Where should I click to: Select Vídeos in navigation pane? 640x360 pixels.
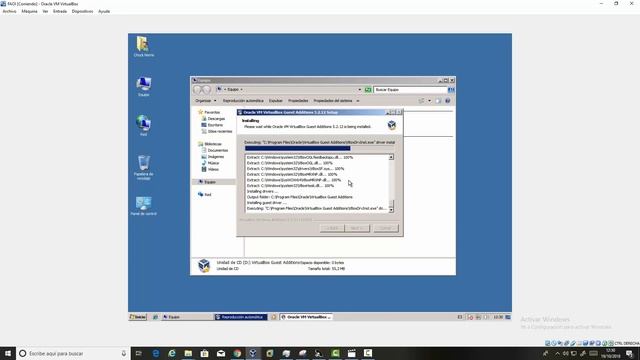pos(210,169)
